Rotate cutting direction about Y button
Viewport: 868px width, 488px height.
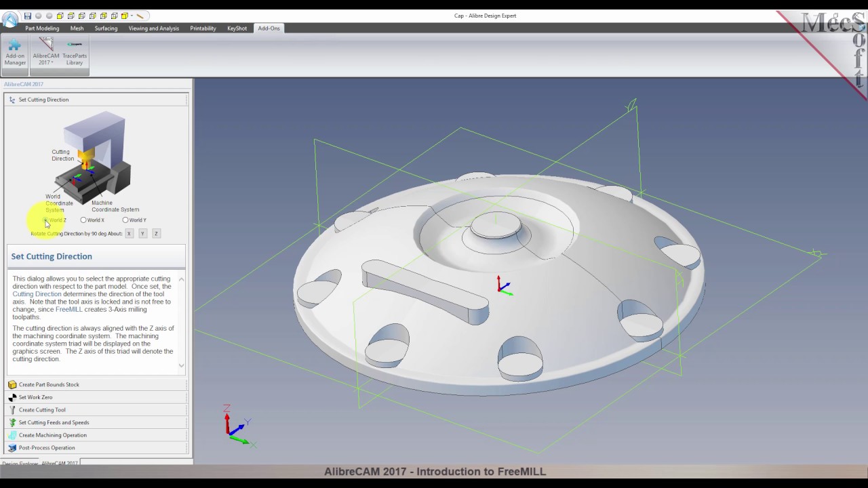pos(142,234)
